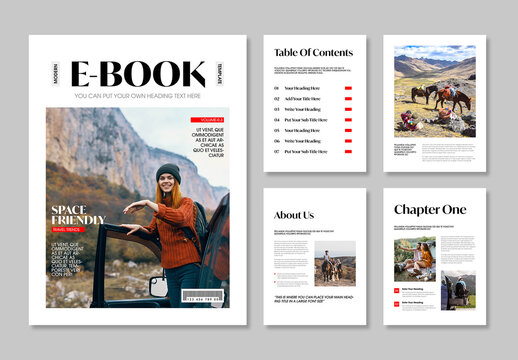Click the body paragraph right under the horses photo

click(x=449, y=153)
